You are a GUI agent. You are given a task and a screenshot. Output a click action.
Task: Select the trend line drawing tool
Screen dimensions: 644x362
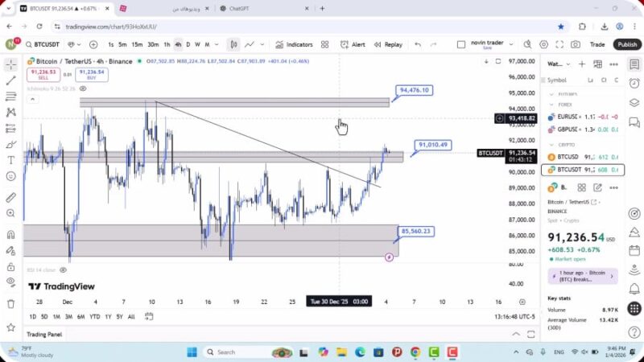pyautogui.click(x=10, y=80)
